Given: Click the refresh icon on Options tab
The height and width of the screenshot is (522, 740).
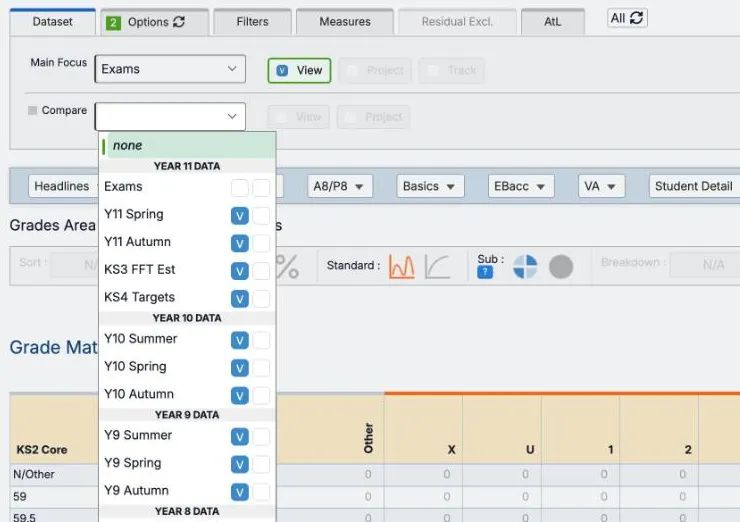Looking at the screenshot, I should pos(179,22).
